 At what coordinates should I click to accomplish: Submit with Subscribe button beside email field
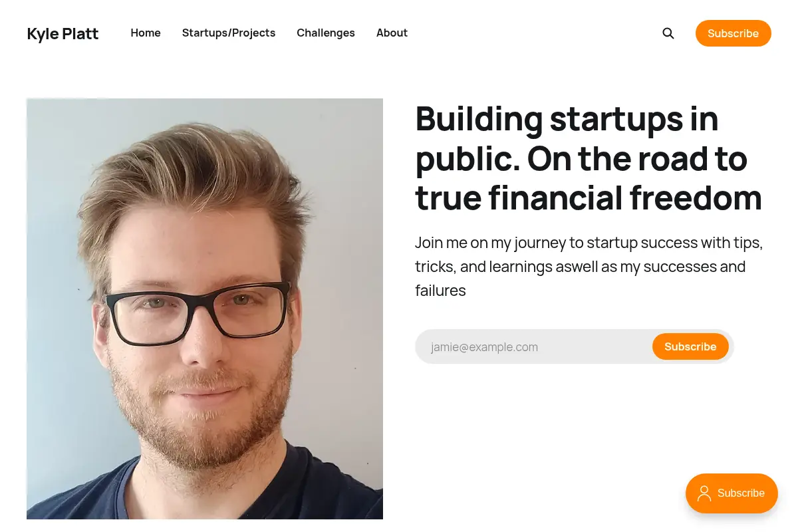click(690, 346)
